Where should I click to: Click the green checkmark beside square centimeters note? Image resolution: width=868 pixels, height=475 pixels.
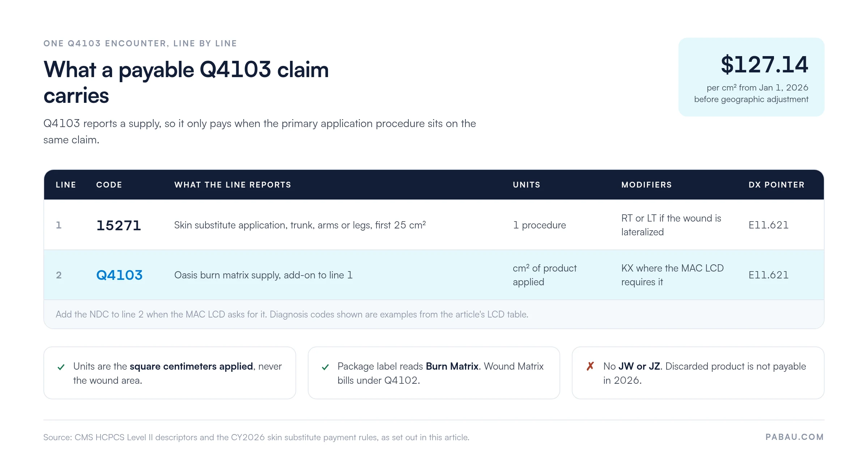[x=61, y=367]
